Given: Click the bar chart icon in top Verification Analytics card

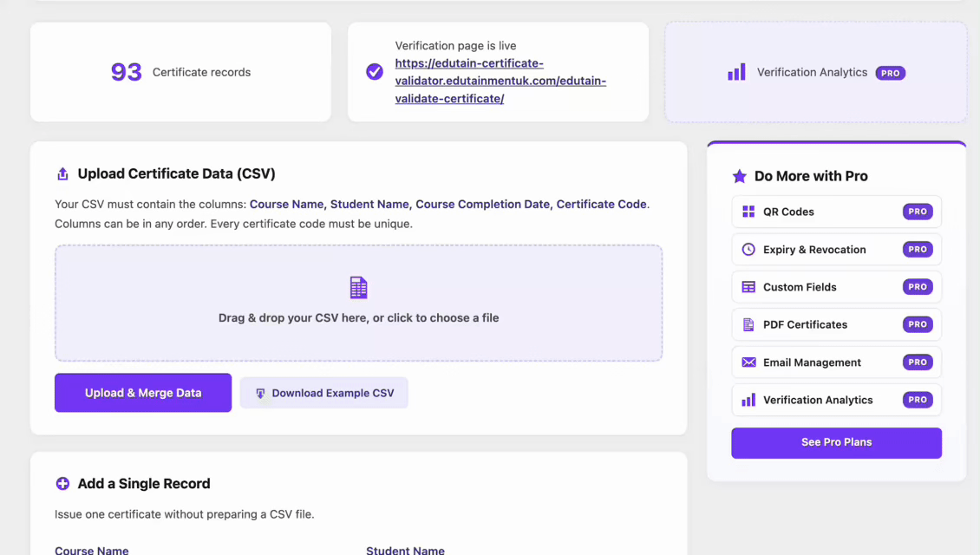Looking at the screenshot, I should pos(736,72).
